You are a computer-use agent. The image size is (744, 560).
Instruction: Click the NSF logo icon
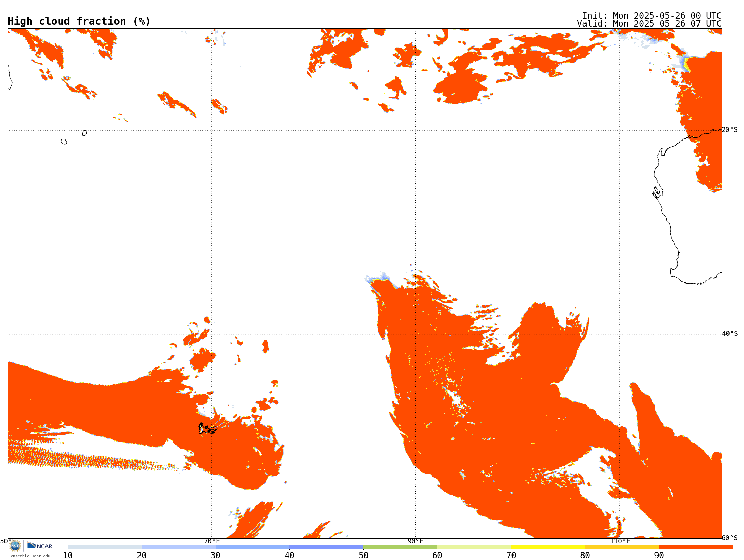click(15, 546)
